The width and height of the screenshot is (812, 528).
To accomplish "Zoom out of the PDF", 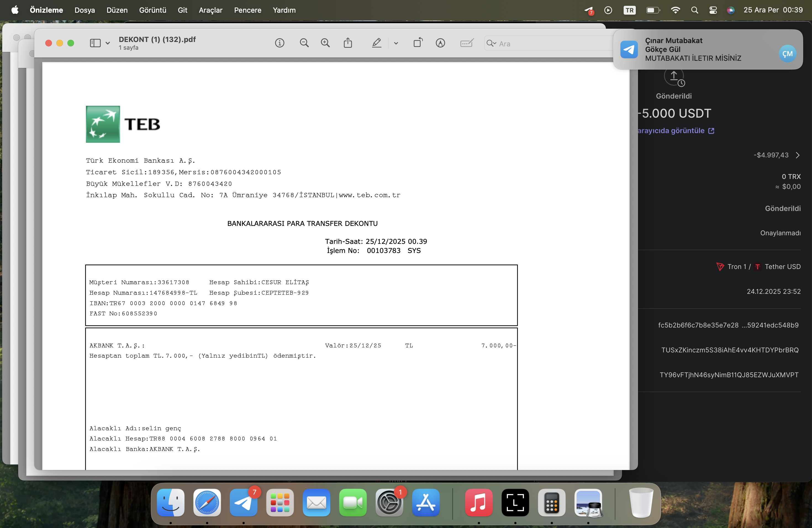I will [x=304, y=43].
